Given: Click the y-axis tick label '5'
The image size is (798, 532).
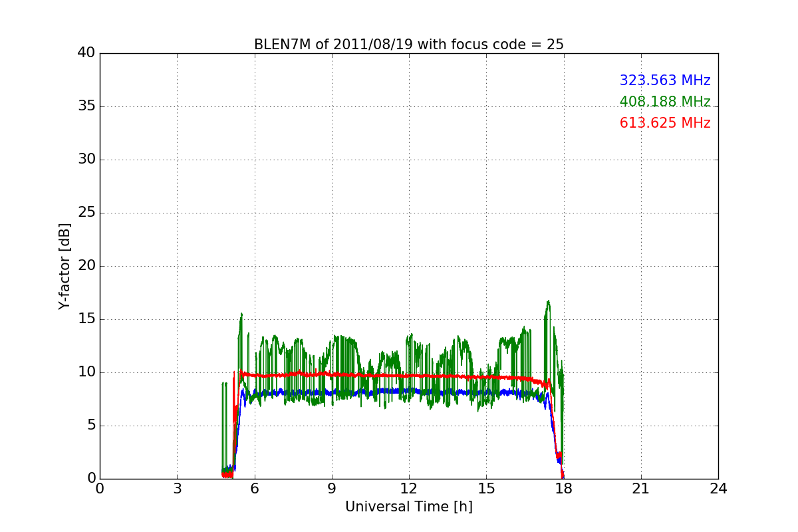Looking at the screenshot, I should 90,426.
